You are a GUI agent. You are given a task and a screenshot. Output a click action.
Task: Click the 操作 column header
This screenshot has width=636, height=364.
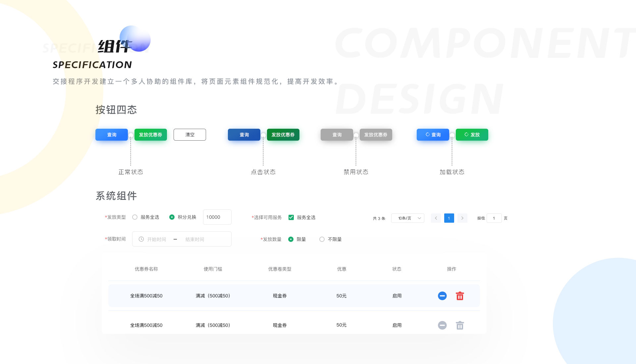tap(452, 269)
